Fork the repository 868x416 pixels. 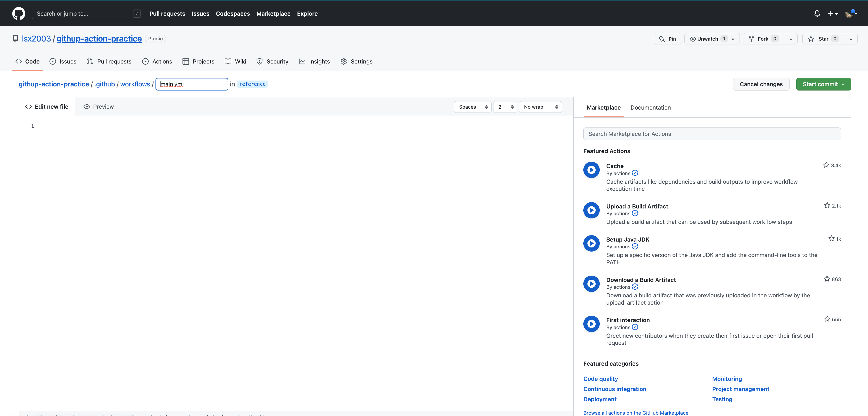763,39
